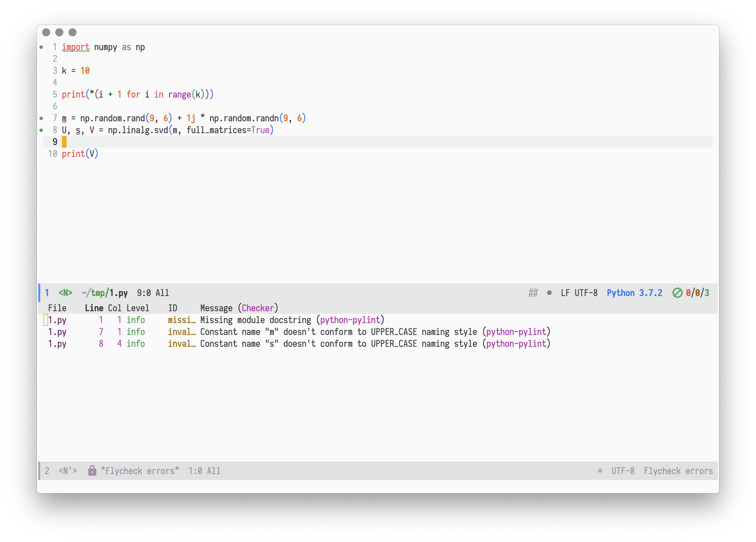Click the small circle icon before LF UTF-8
This screenshot has width=756, height=542.
click(x=550, y=293)
